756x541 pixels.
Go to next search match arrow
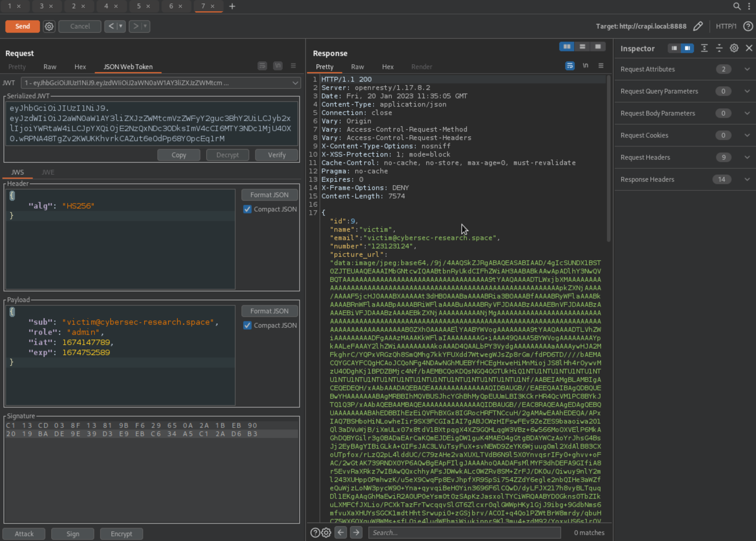click(356, 532)
